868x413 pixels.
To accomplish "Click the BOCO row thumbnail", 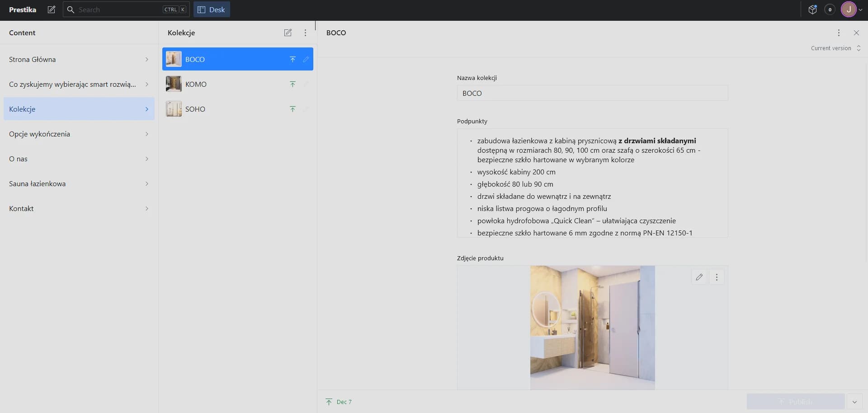I will [x=174, y=59].
